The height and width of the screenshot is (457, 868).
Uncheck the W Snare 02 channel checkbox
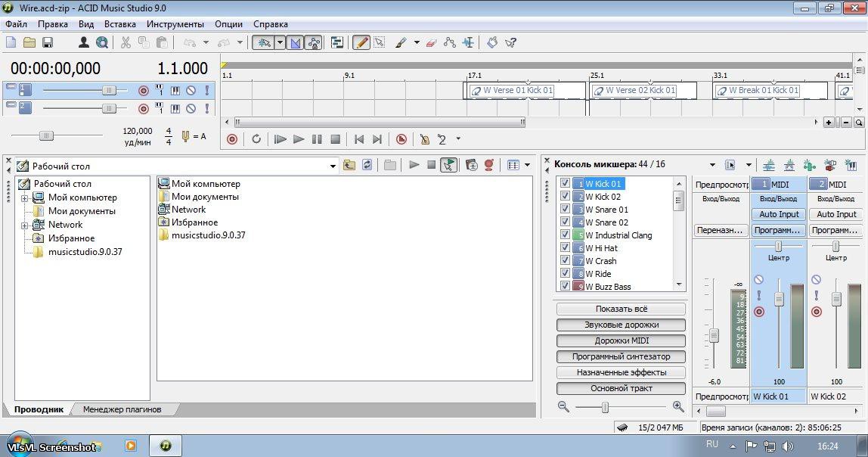pyautogui.click(x=565, y=222)
